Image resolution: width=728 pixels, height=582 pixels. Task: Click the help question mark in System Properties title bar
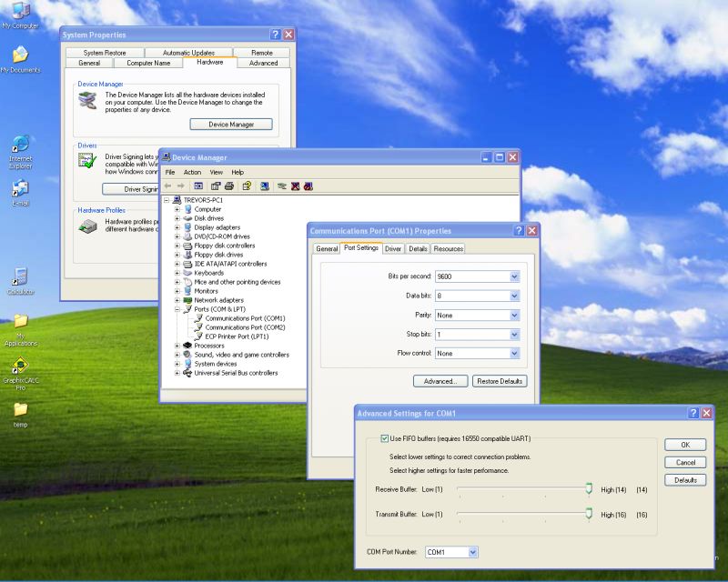tap(276, 35)
